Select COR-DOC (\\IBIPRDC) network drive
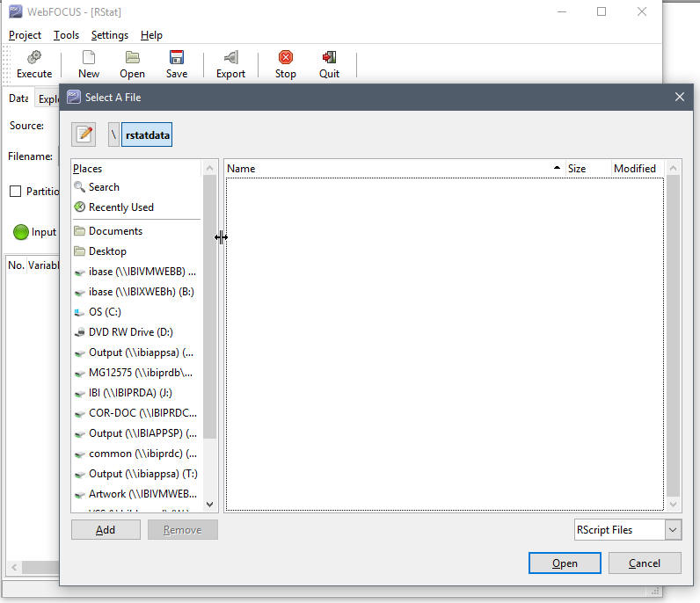Screen dimensions: 700x603 [135, 413]
